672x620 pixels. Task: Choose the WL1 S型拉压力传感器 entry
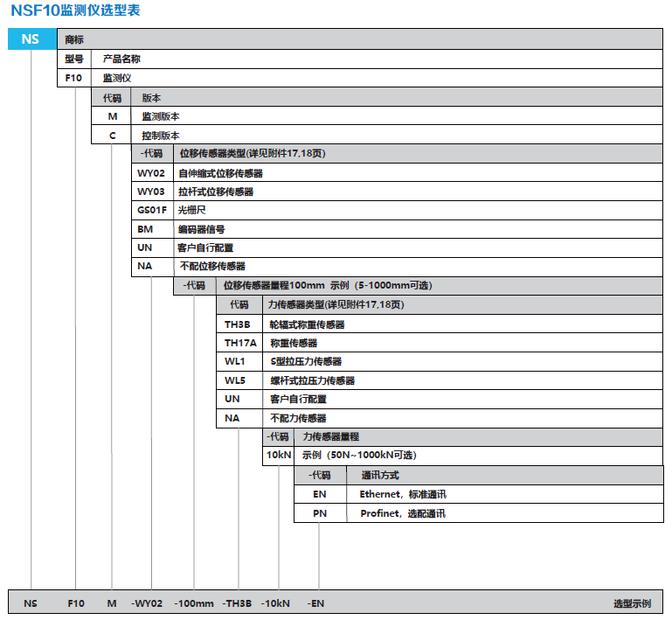(306, 362)
